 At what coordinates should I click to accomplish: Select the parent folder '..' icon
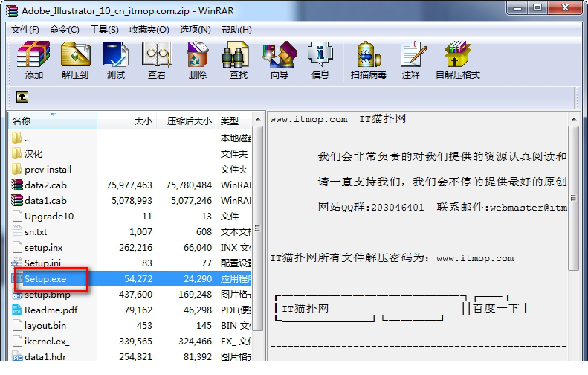17,138
